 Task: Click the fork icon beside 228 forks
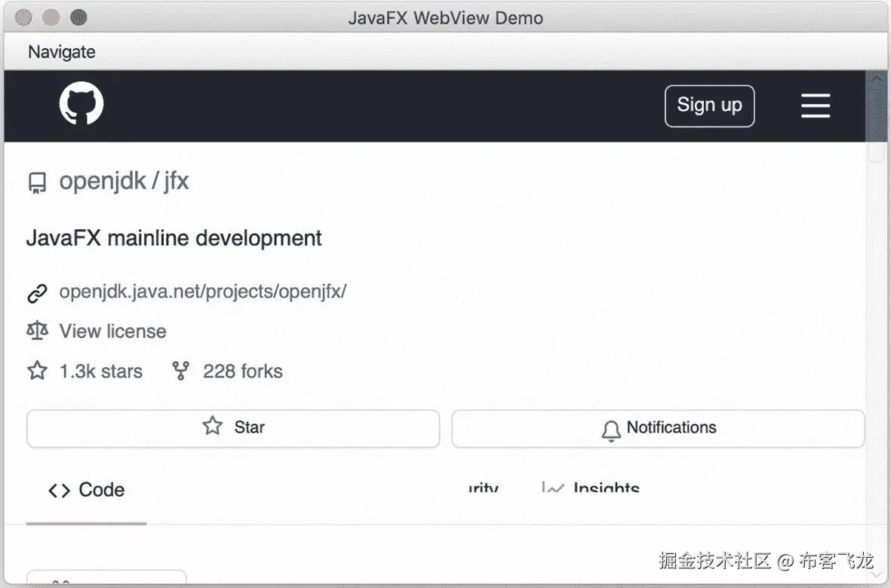181,371
